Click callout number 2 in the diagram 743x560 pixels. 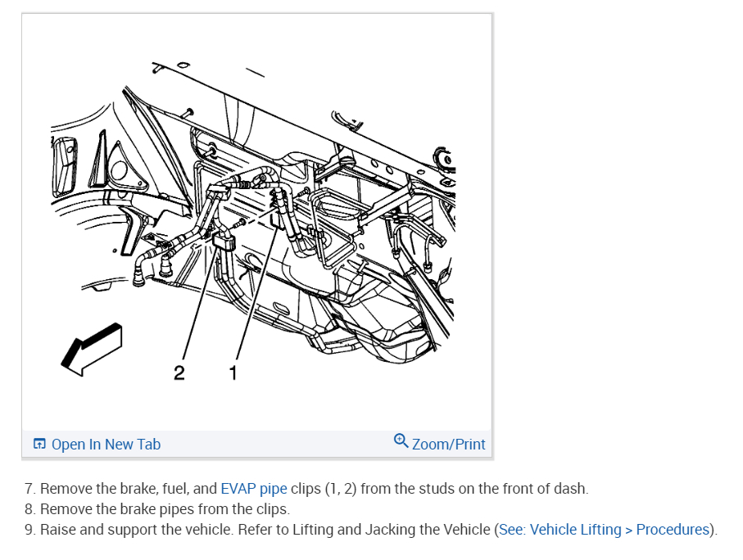coord(179,373)
